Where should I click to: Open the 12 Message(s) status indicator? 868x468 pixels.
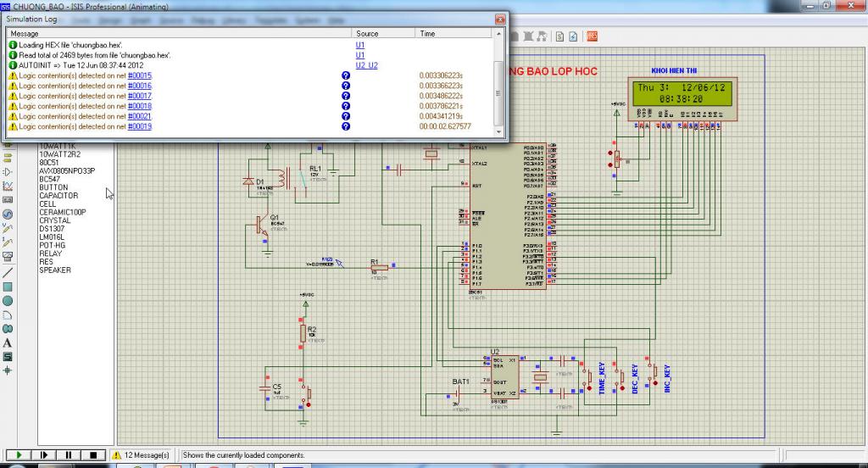coord(141,455)
